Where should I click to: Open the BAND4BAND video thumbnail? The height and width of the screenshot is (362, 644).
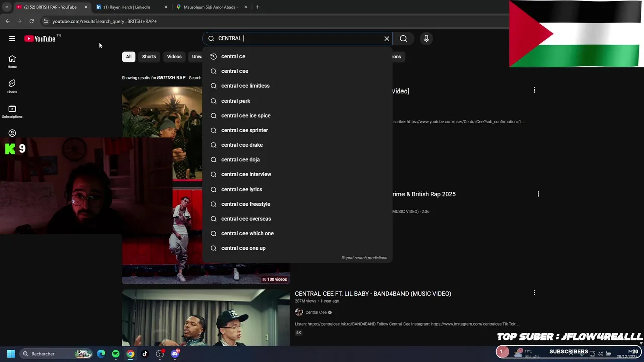[206, 318]
